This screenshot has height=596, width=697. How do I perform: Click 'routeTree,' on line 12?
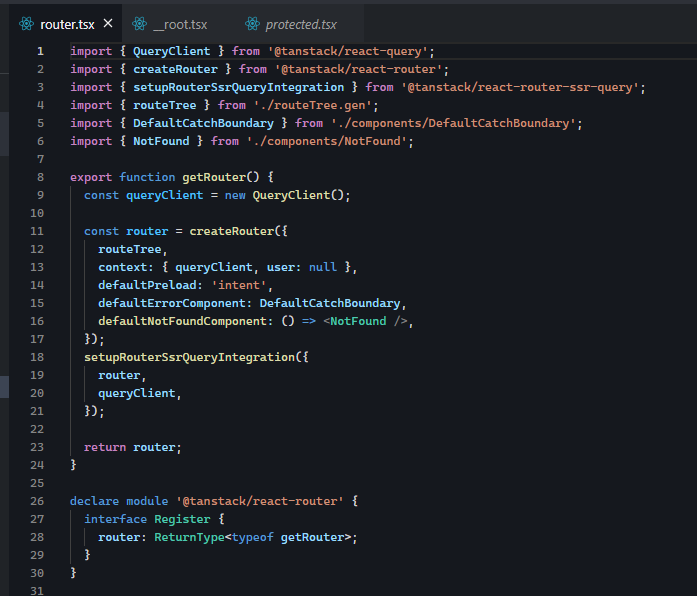[x=132, y=249]
